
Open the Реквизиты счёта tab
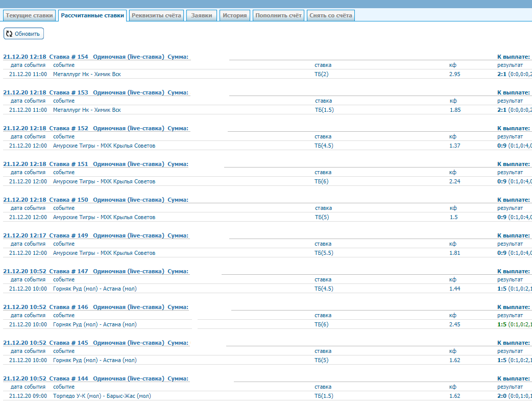point(156,15)
